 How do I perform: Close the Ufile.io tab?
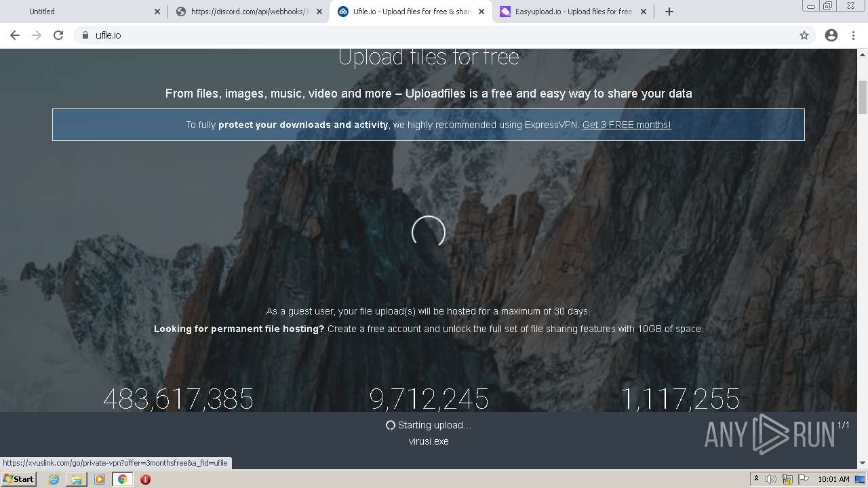pos(481,12)
